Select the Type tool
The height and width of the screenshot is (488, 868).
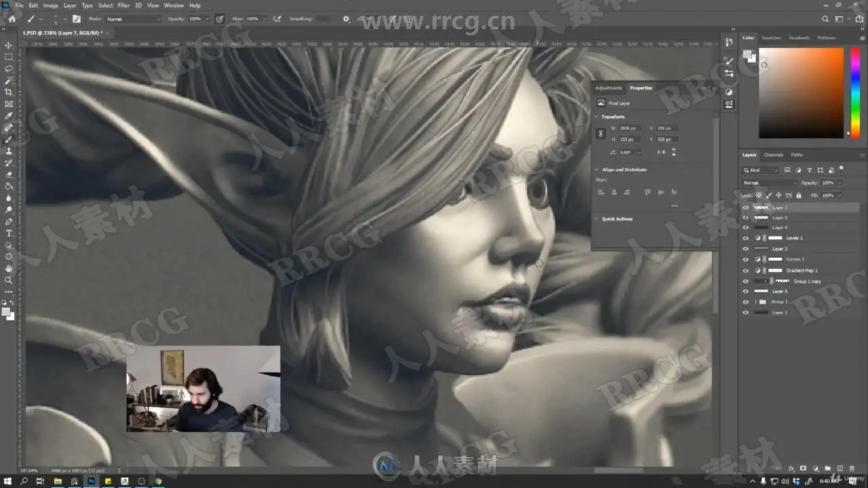tap(9, 233)
